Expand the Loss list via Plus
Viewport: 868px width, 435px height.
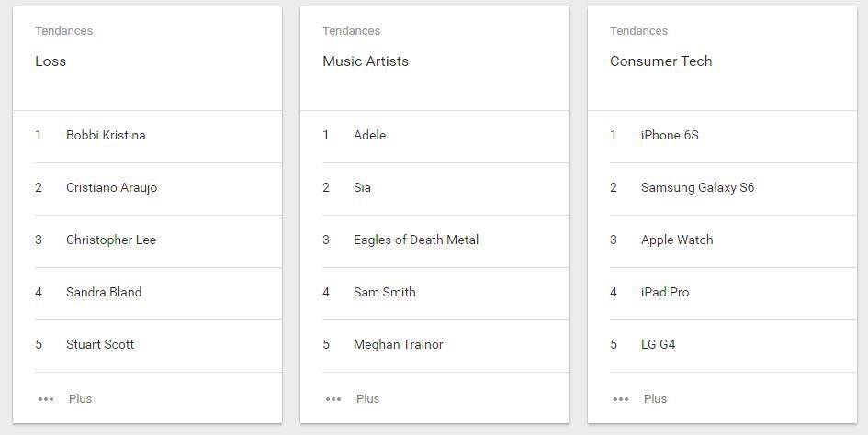click(80, 399)
